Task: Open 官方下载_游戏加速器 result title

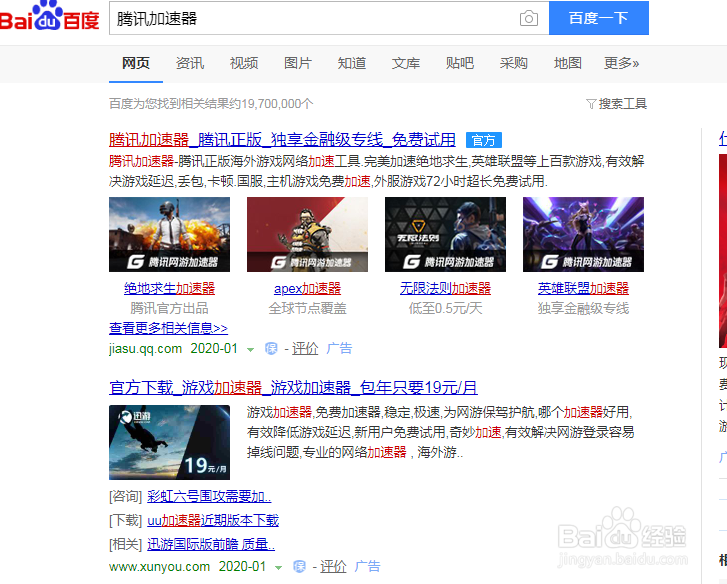Action: tap(293, 387)
